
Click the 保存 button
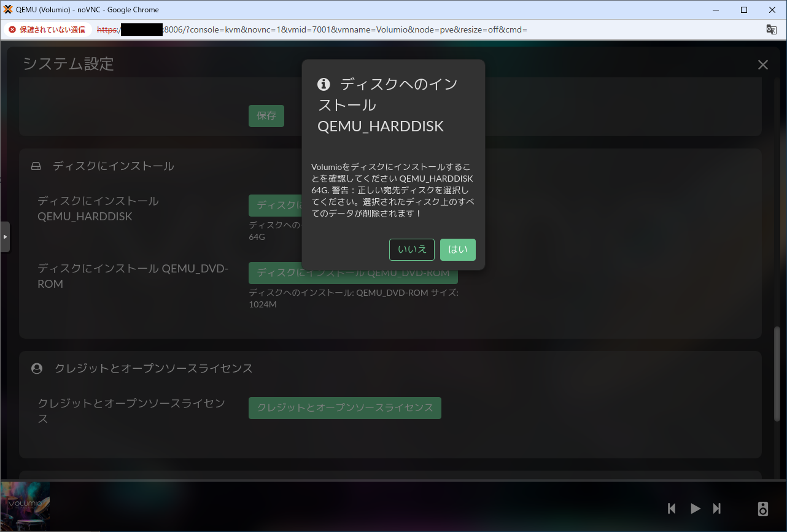click(266, 115)
